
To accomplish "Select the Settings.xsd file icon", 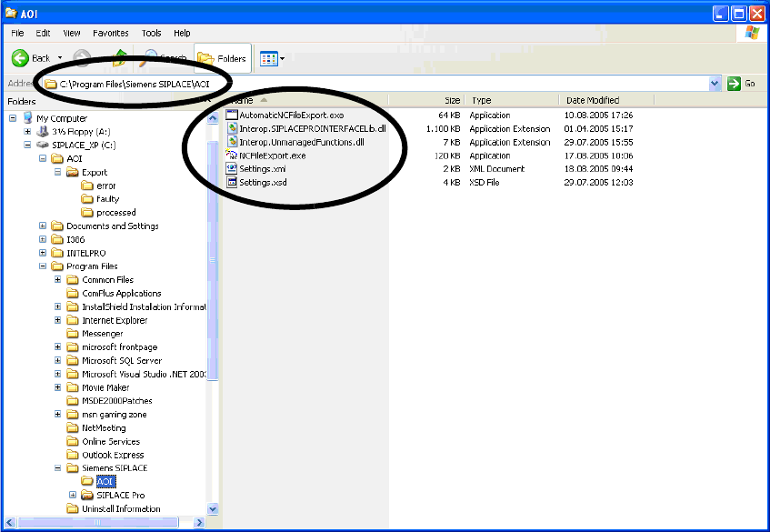I will 232,183.
